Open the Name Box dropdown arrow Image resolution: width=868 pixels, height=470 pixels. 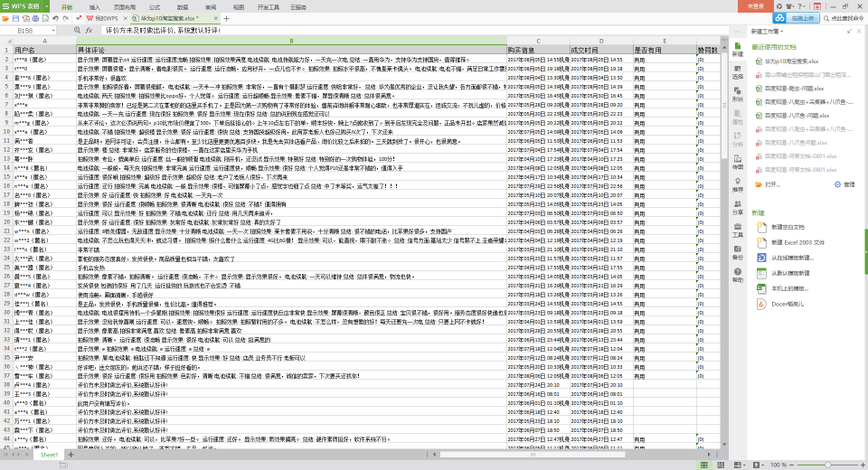(53, 31)
